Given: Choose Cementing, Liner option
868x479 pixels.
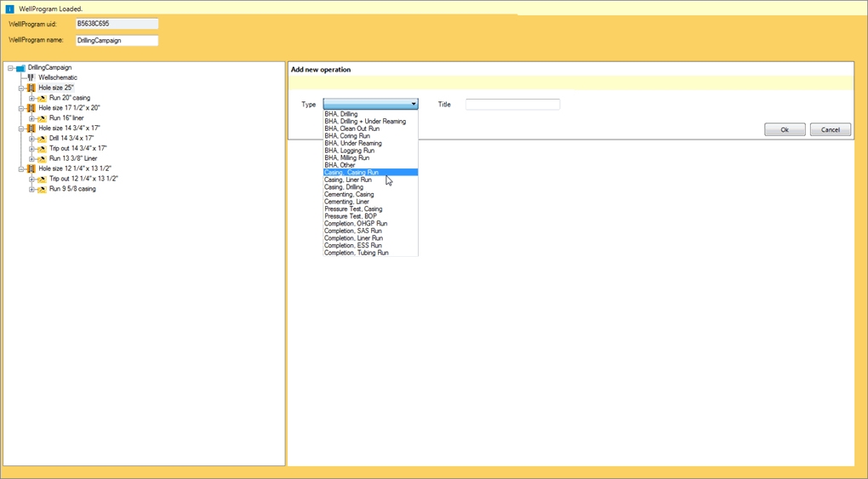Looking at the screenshot, I should tap(370, 202).
